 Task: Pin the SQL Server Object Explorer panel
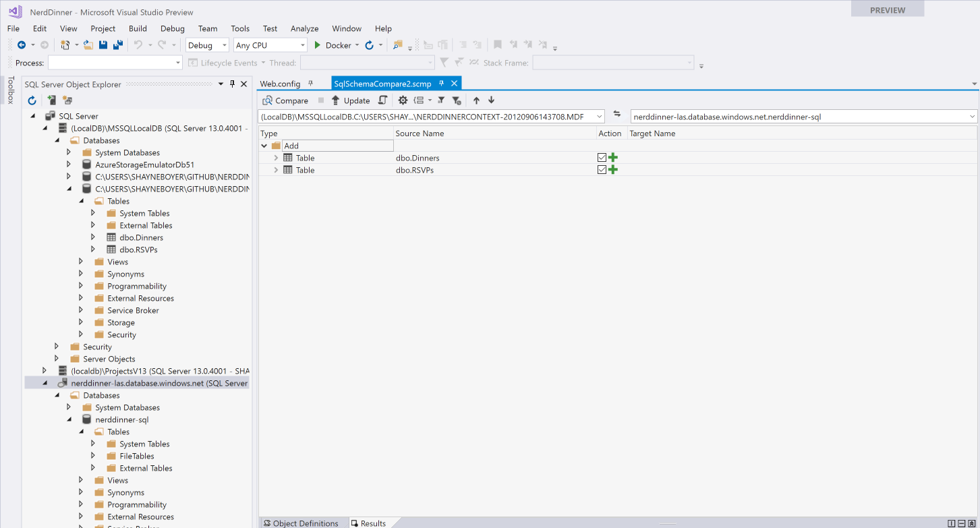pos(233,84)
